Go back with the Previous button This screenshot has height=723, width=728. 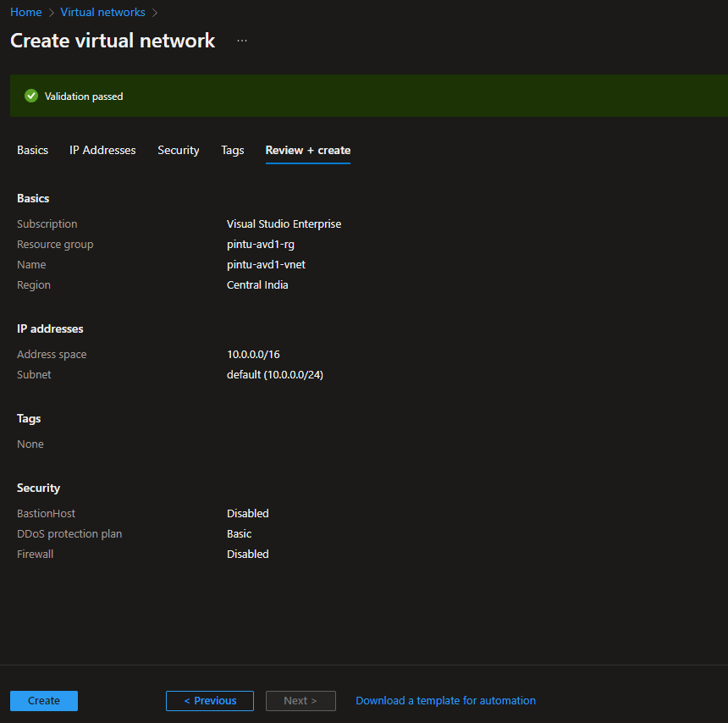[x=210, y=700]
